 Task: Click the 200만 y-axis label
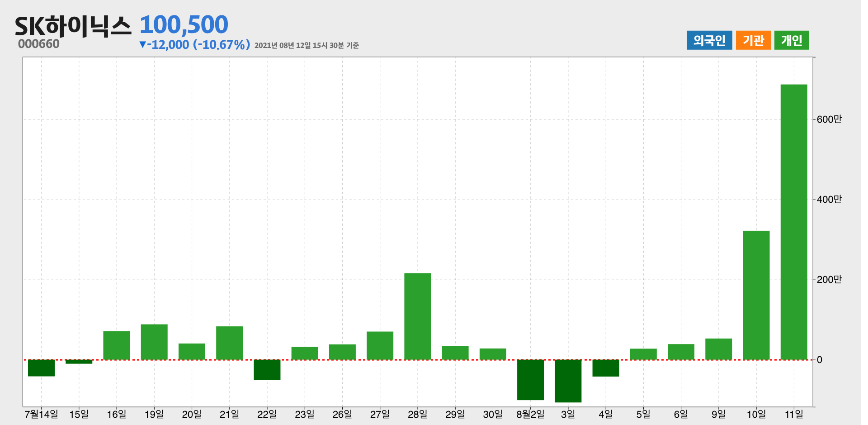point(829,280)
